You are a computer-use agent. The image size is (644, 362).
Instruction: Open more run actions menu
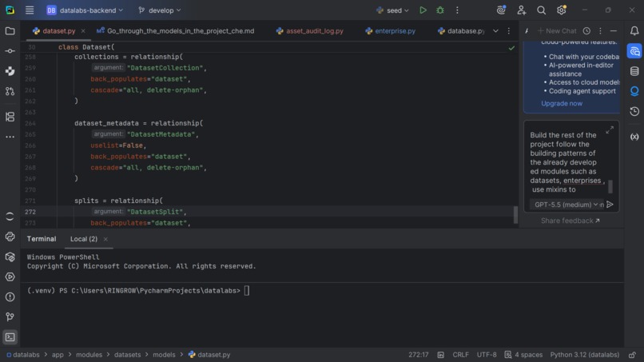pyautogui.click(x=457, y=10)
